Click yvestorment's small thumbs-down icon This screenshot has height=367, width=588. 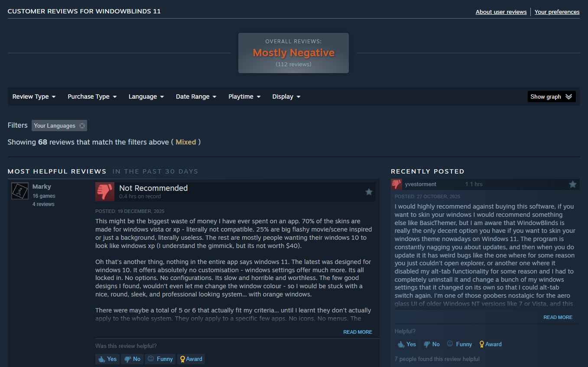pos(396,184)
